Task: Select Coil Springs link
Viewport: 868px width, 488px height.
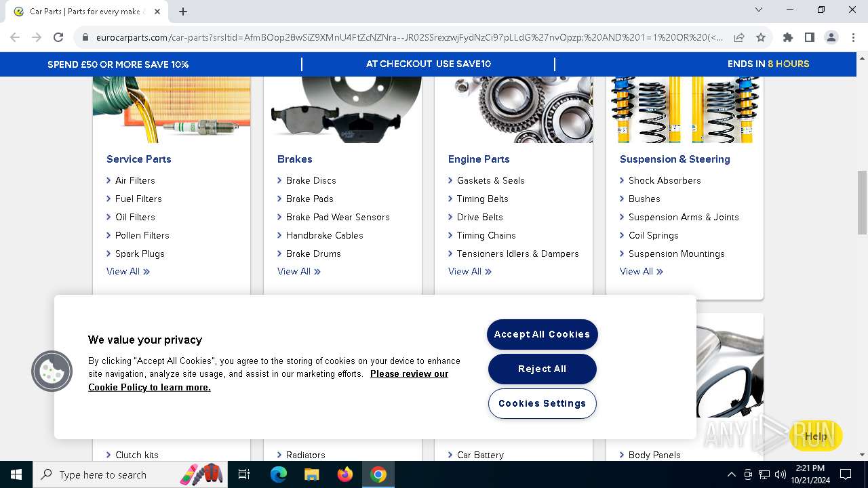Action: coord(653,235)
